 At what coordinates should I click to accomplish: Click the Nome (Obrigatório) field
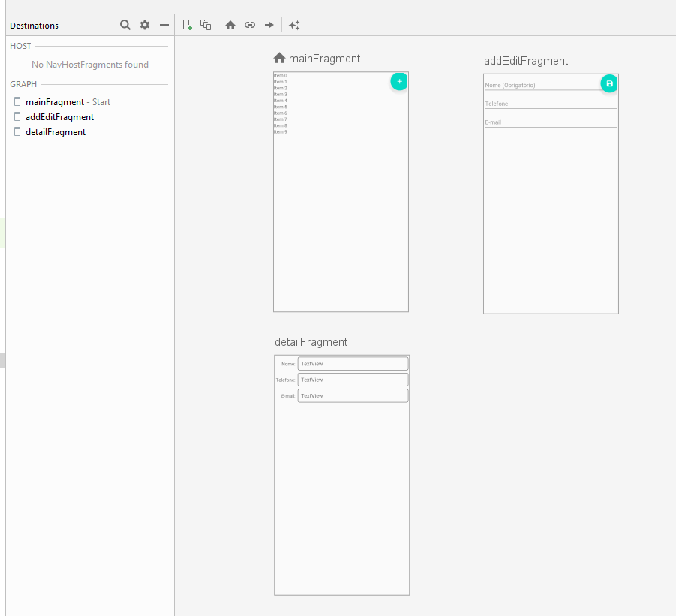(540, 85)
